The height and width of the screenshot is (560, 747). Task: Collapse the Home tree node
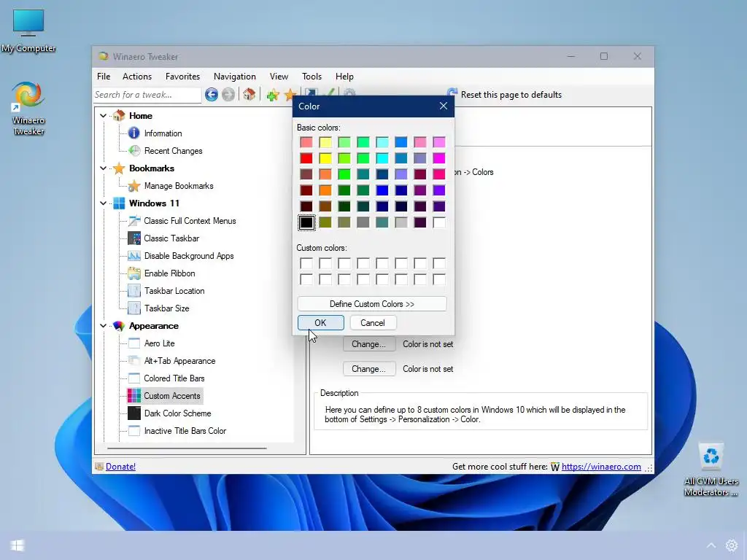(103, 116)
